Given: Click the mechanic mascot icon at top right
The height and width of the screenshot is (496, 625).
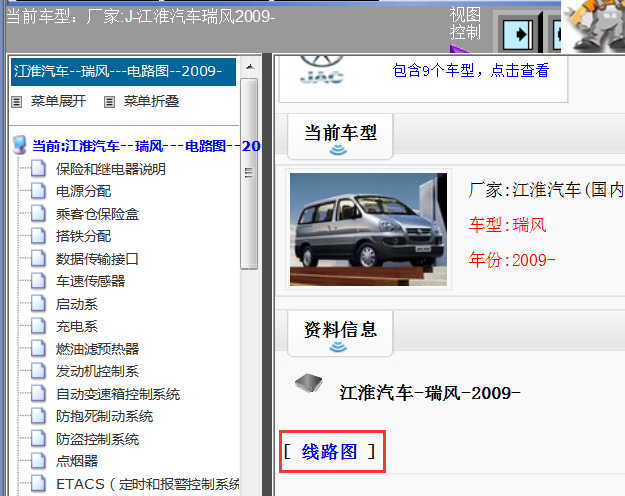Looking at the screenshot, I should [x=593, y=26].
